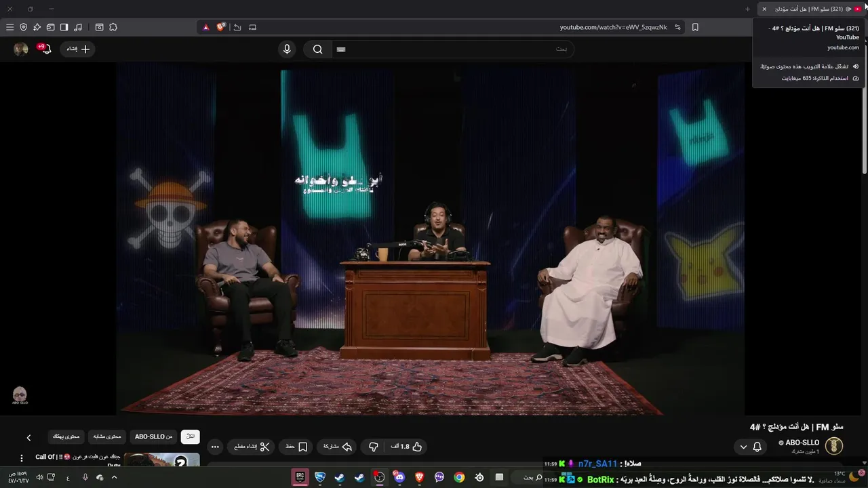Open Google Chrome from the taskbar
868x488 pixels.
(x=459, y=477)
